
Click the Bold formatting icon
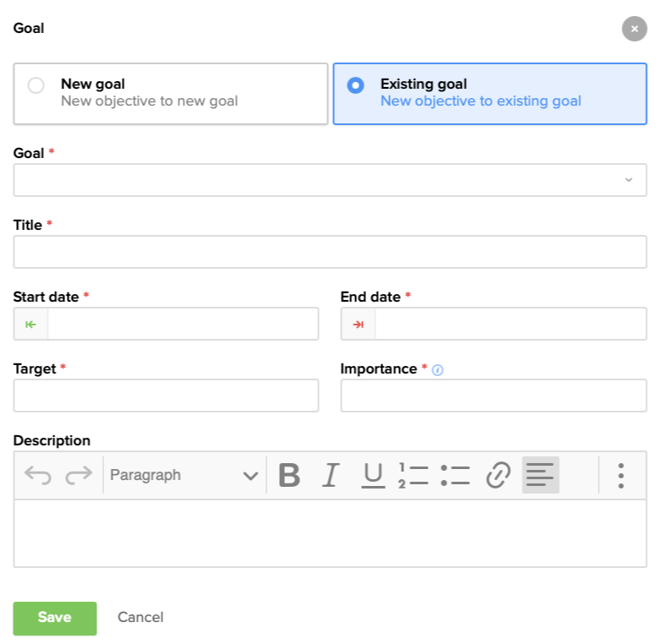coord(289,475)
